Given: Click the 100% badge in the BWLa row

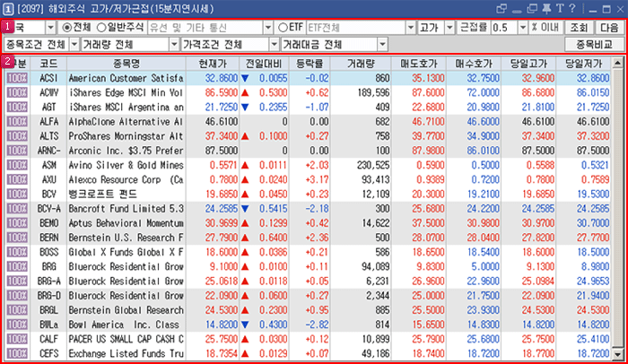Looking at the screenshot, I should [x=17, y=325].
